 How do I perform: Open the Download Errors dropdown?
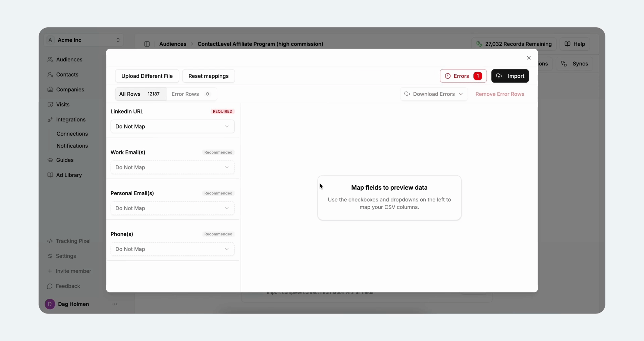434,94
